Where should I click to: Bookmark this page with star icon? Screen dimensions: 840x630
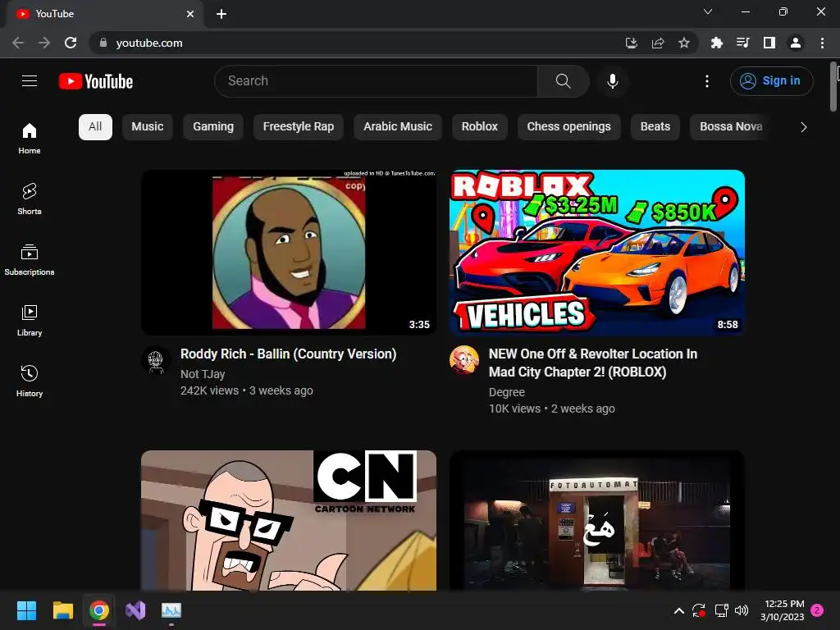[x=684, y=43]
